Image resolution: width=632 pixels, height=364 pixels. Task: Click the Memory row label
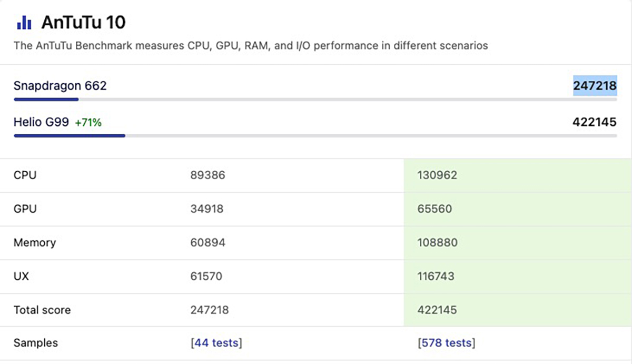point(35,242)
